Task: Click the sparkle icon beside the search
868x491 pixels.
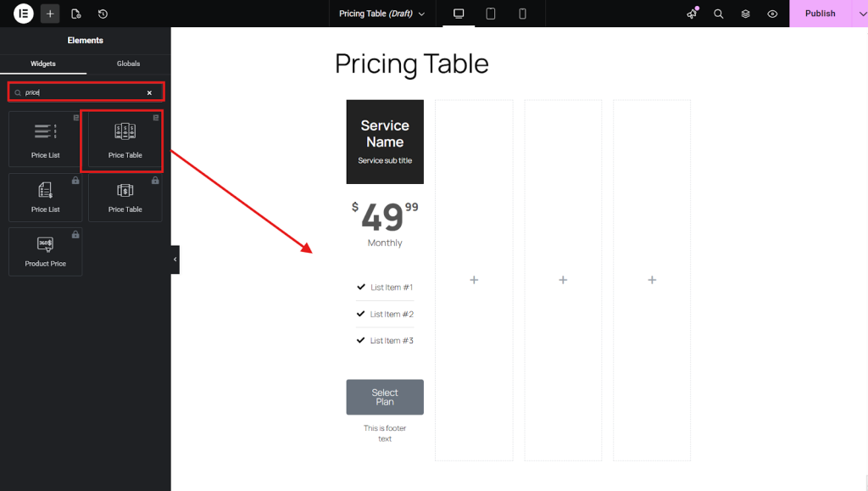Action: (x=692, y=14)
